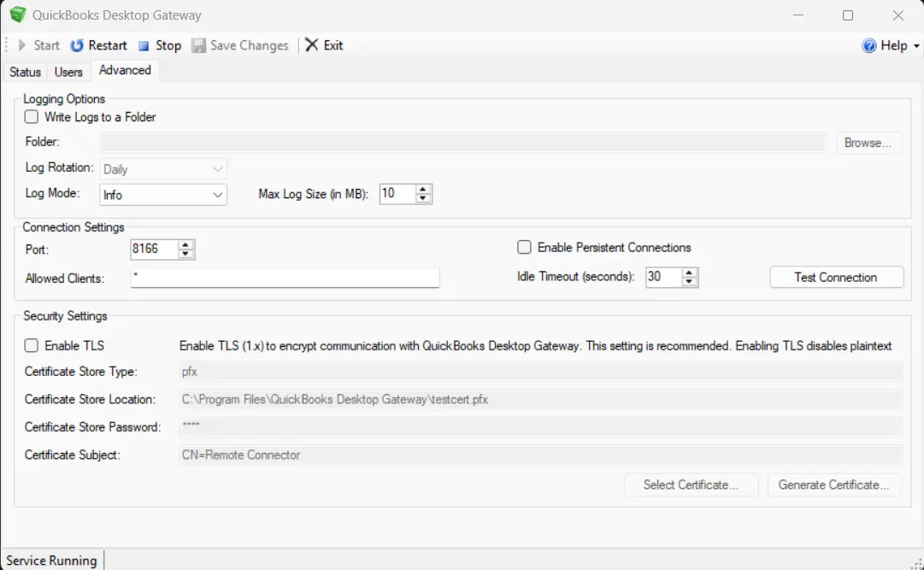Click the Restart circular arrow icon
Screen dimensions: 924x570
pos(77,45)
